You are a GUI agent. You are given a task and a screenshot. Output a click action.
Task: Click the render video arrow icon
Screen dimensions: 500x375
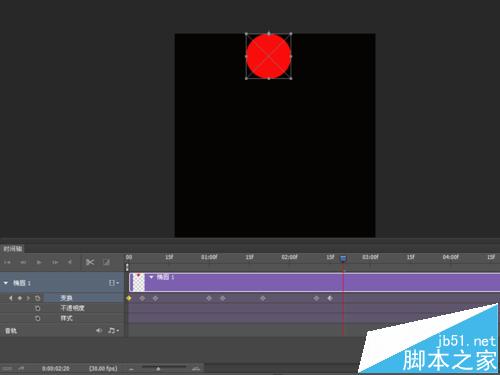tap(21, 368)
